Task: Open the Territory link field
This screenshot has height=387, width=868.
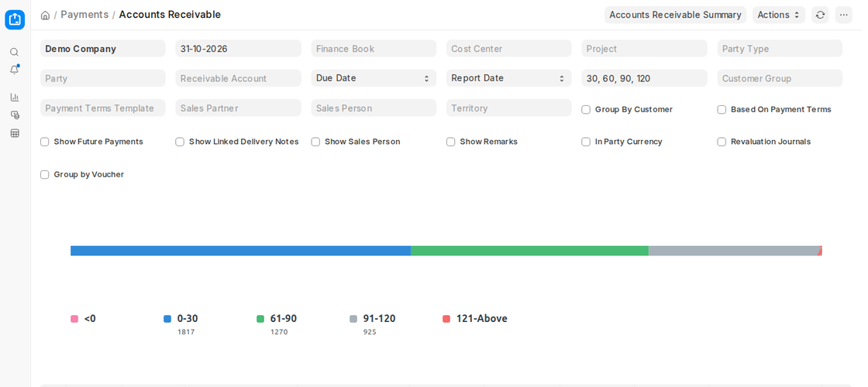Action: pyautogui.click(x=508, y=108)
